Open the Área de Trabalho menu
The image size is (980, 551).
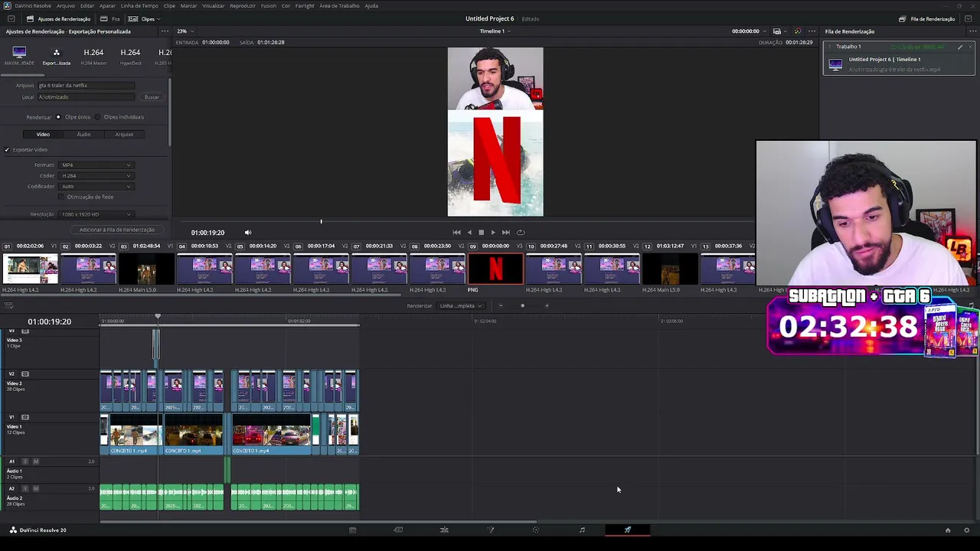click(x=339, y=6)
